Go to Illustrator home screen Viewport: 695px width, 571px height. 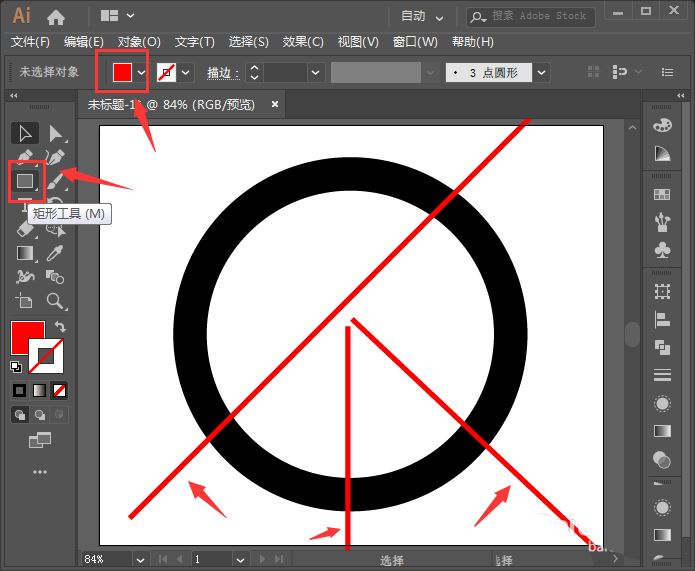[x=56, y=16]
